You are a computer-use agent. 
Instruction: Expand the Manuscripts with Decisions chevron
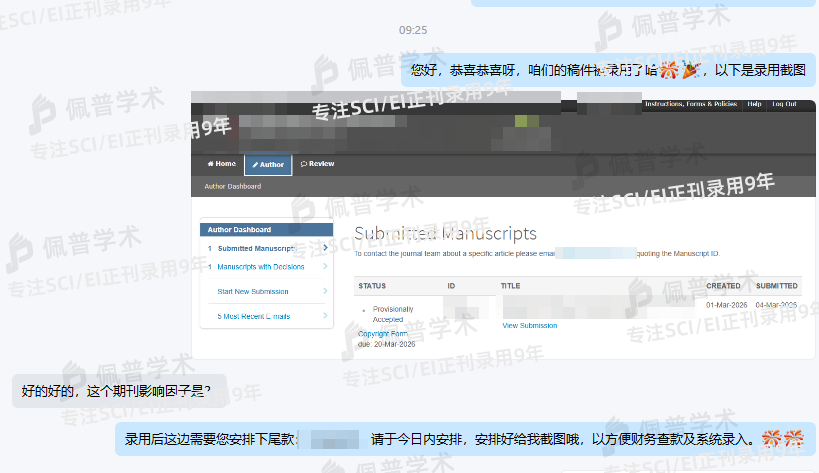click(325, 267)
